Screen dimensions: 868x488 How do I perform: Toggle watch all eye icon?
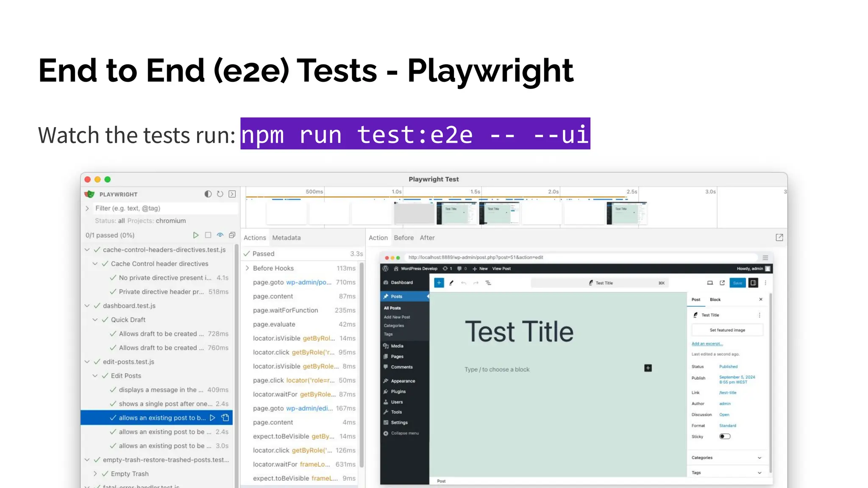point(220,235)
